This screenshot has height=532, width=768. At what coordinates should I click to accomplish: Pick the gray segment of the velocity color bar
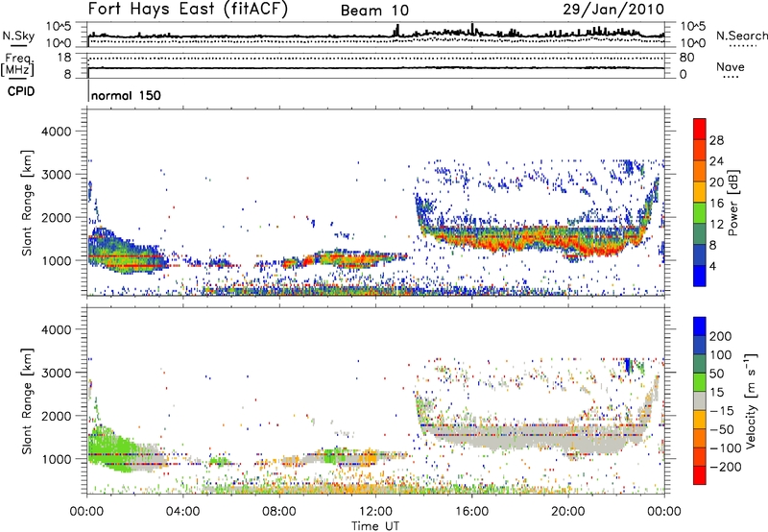[x=700, y=400]
